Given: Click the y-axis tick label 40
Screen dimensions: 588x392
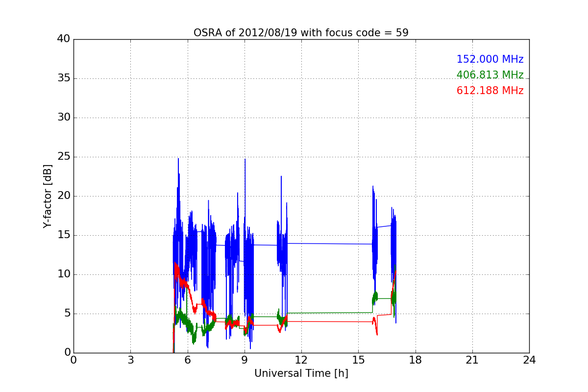Looking at the screenshot, I should coord(64,39).
